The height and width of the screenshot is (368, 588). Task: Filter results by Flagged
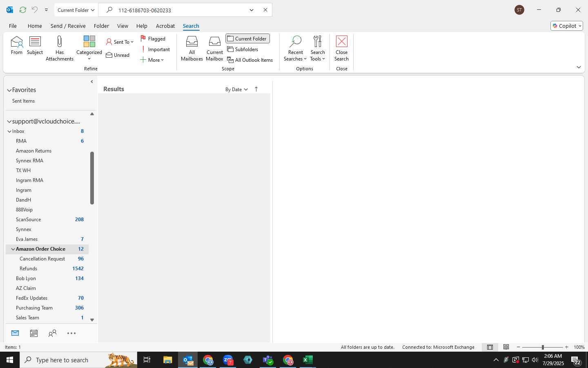tap(153, 38)
